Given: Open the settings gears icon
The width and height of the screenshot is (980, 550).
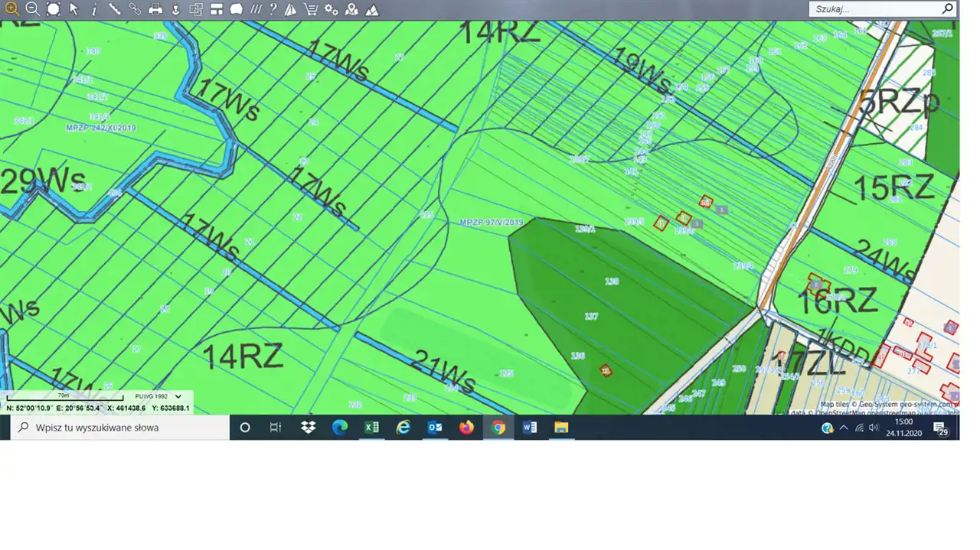Looking at the screenshot, I should (331, 9).
